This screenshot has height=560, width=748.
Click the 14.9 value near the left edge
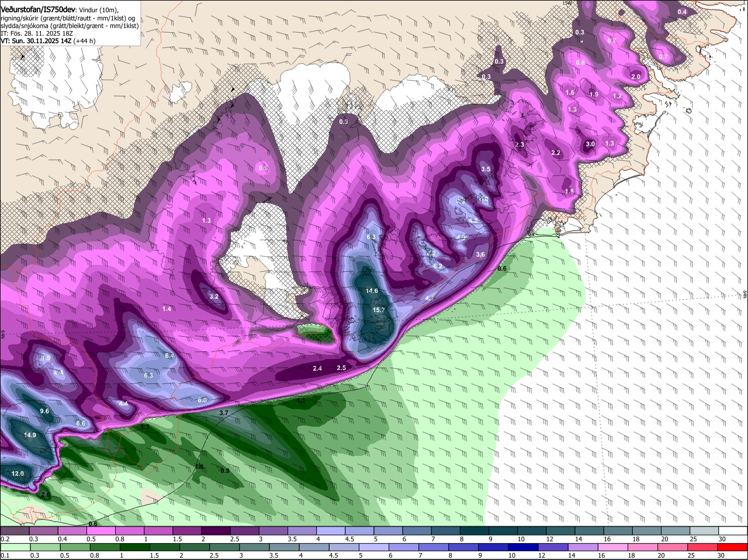click(x=30, y=435)
